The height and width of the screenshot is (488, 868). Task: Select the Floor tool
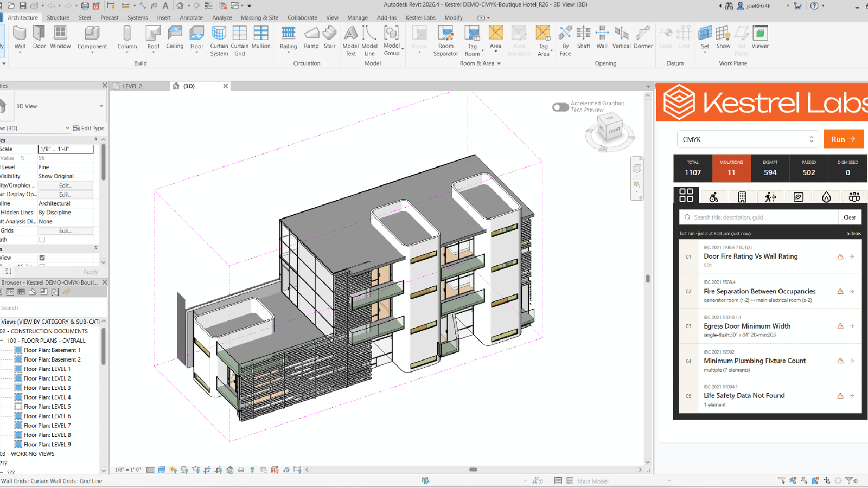point(197,39)
